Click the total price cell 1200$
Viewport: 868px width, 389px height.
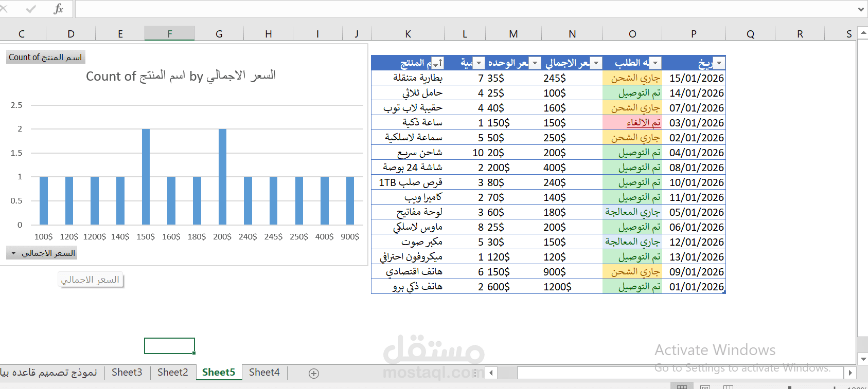coord(572,287)
